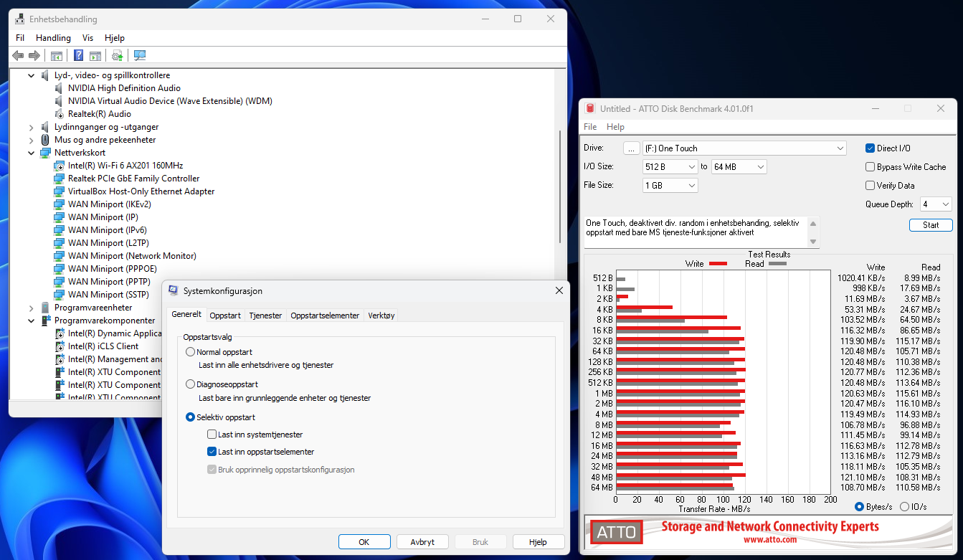Select the disabled Realtek(R) Audio device icon
Screen dimensions: 963x560
click(60, 114)
